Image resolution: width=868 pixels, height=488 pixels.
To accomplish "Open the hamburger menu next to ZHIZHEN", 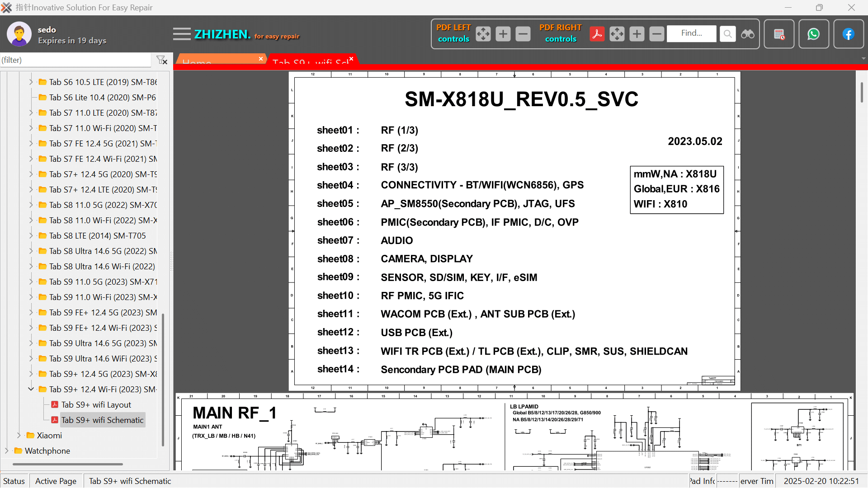I will tap(182, 34).
